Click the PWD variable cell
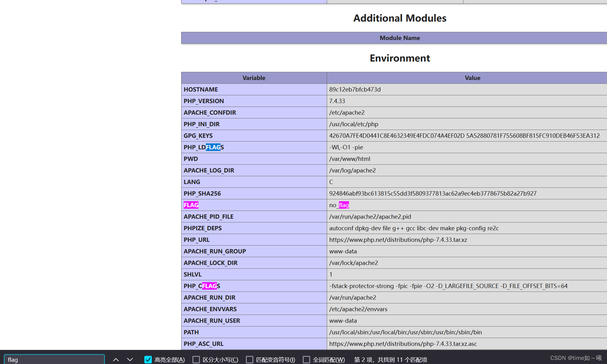 pyautogui.click(x=254, y=159)
